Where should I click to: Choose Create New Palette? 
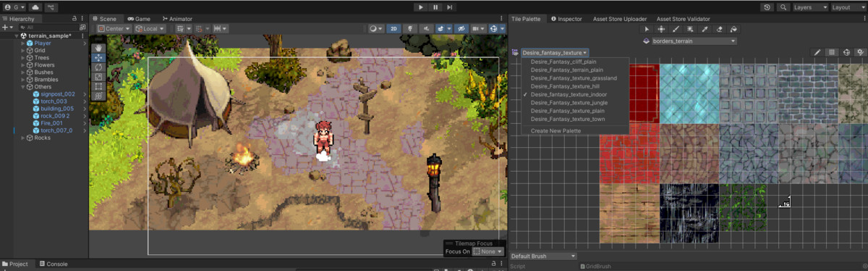(x=574, y=130)
